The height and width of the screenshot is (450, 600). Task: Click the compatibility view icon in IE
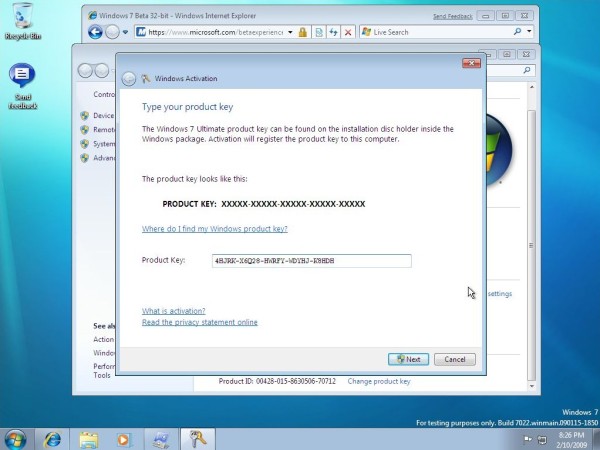click(319, 32)
